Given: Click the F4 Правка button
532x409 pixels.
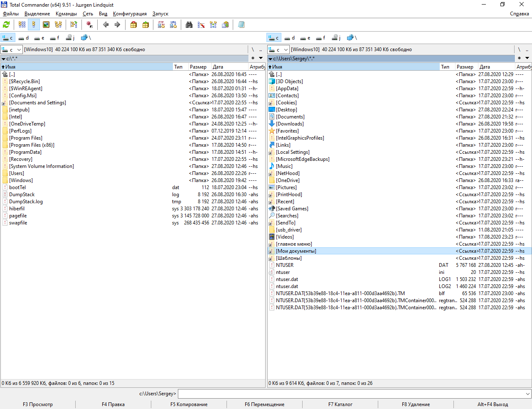Looking at the screenshot, I should pos(113,404).
